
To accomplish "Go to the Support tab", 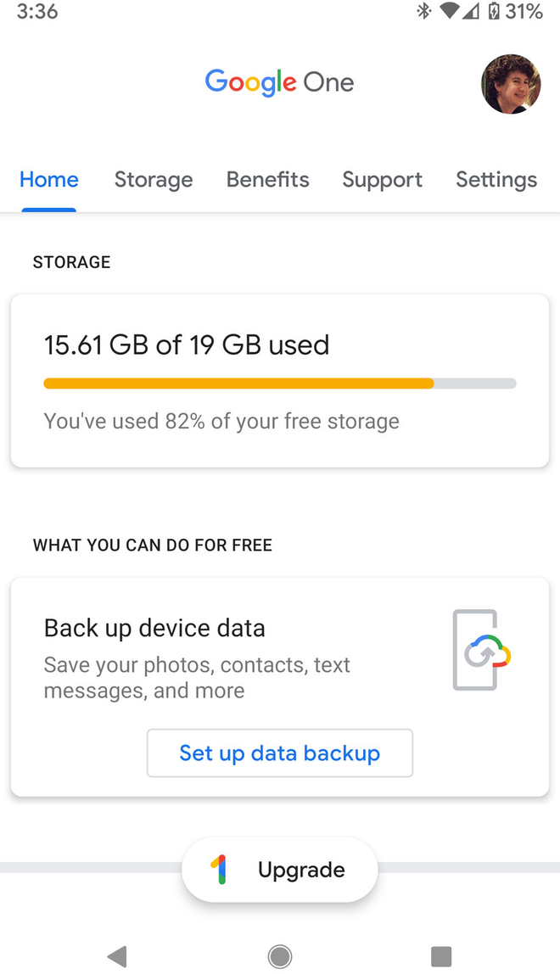I will coord(382,180).
